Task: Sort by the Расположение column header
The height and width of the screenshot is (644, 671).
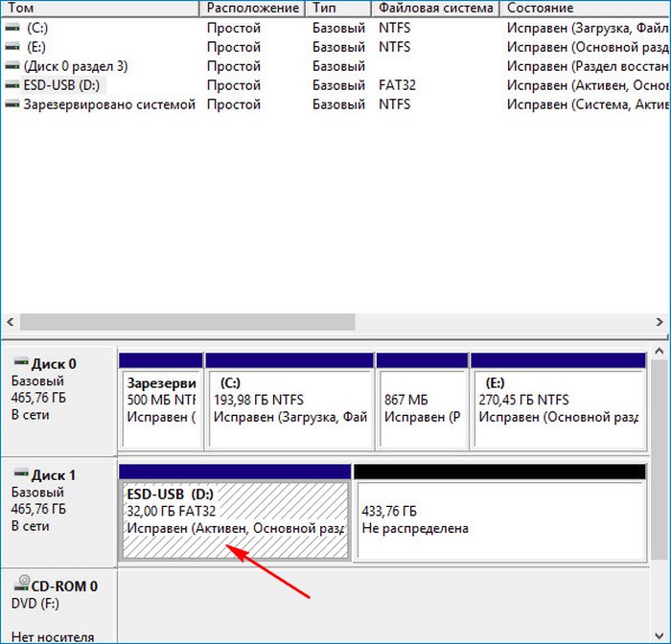Action: click(252, 8)
